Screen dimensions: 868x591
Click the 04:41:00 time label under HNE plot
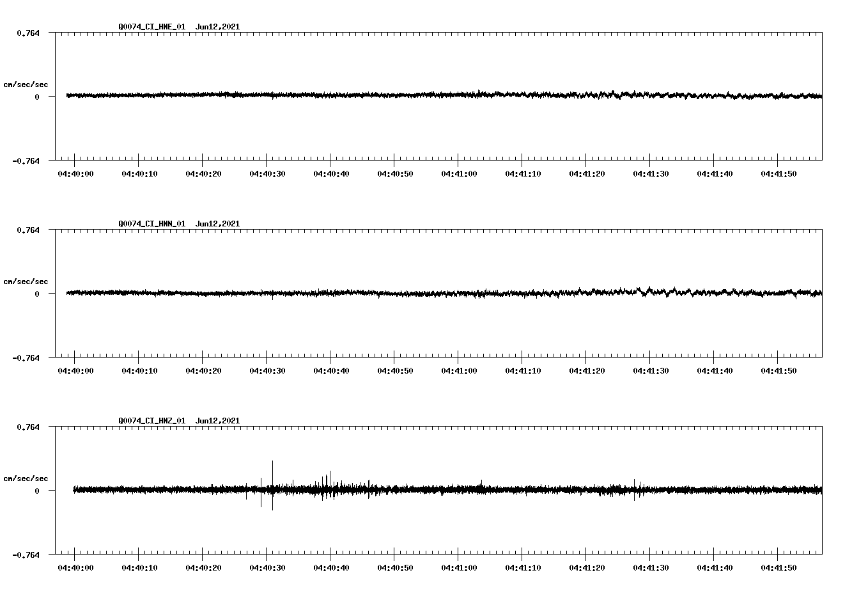459,174
